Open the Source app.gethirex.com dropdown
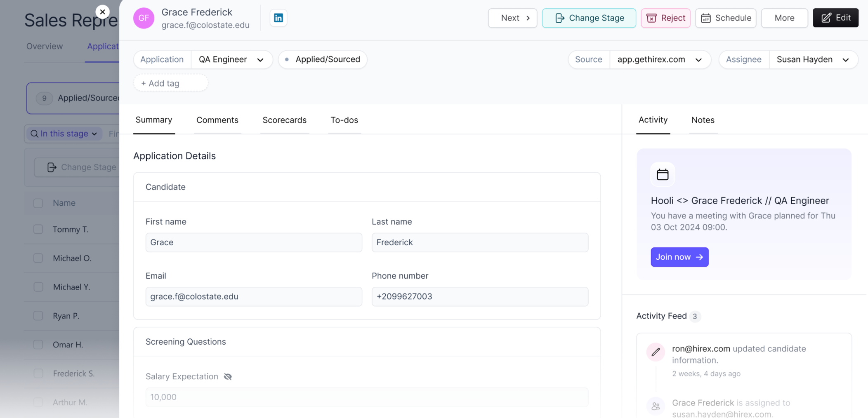 point(660,59)
